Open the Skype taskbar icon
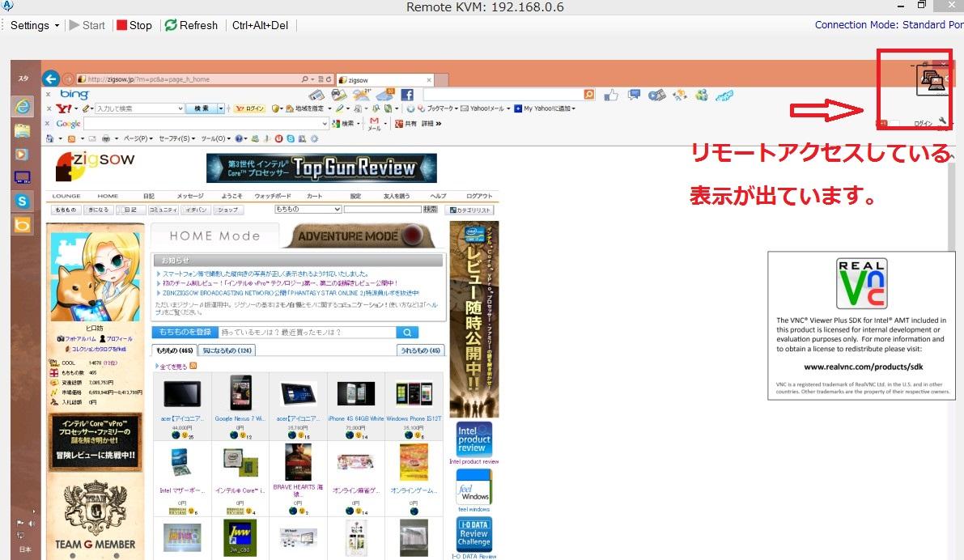Screen dimensions: 964x560 click(22, 201)
